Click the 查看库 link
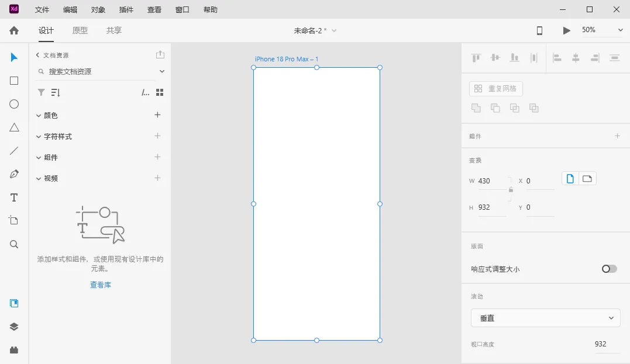This screenshot has height=364, width=630. point(100,285)
